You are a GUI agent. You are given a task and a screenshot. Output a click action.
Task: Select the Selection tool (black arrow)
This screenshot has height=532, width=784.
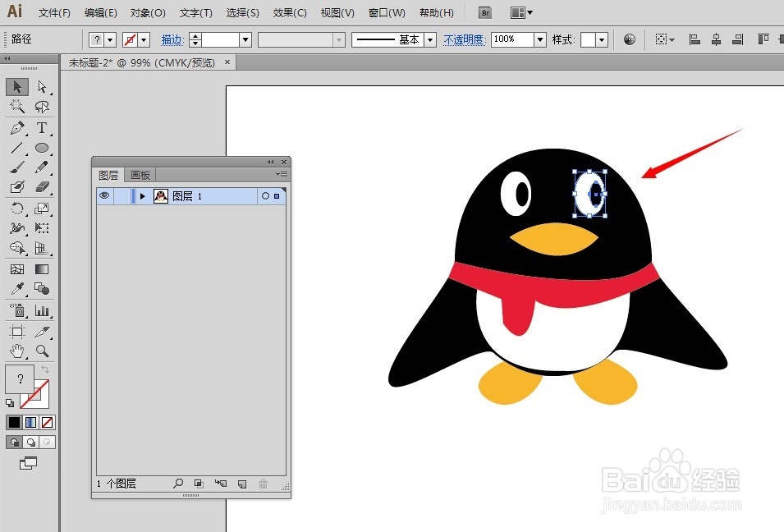(x=17, y=86)
